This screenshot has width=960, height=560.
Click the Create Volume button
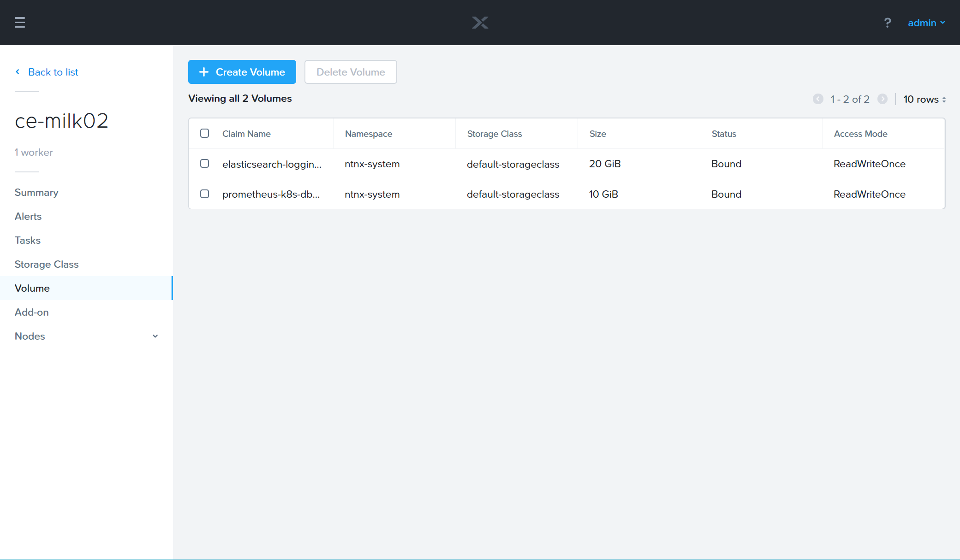click(242, 72)
